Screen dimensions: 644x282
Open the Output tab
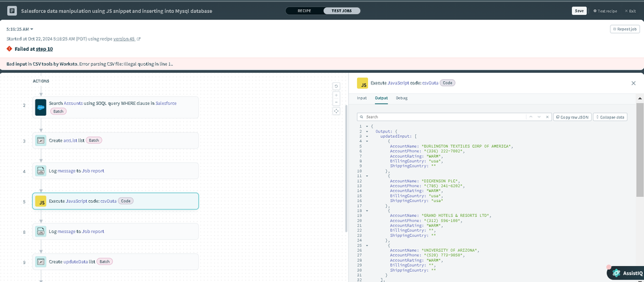[381, 98]
